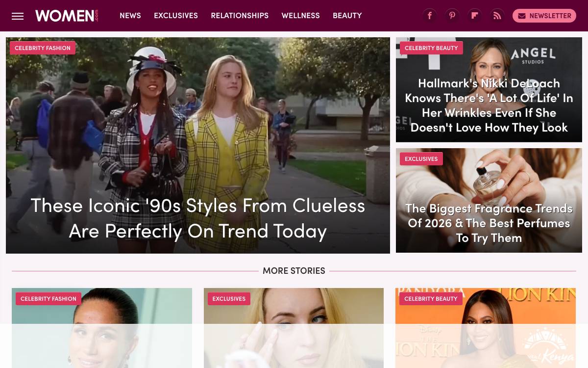Go to the Wellness section
Screen dimensions: 588x368
pos(300,16)
